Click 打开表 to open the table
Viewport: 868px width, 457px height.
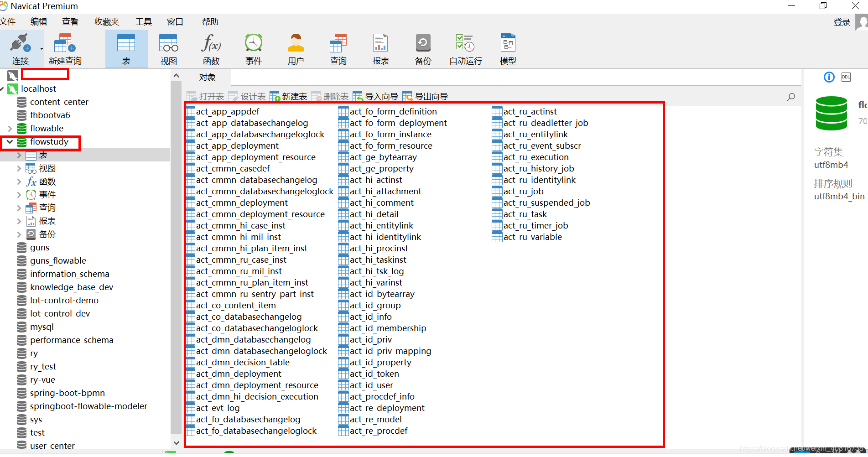pyautogui.click(x=206, y=96)
